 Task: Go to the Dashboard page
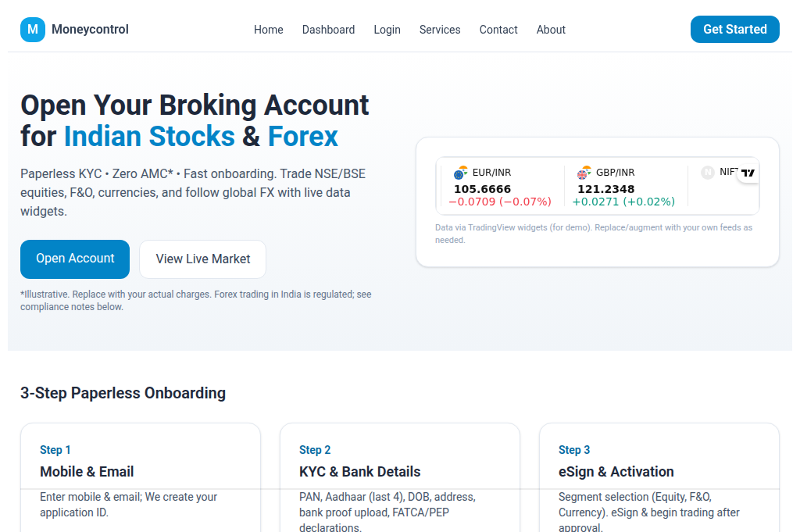pos(328,30)
